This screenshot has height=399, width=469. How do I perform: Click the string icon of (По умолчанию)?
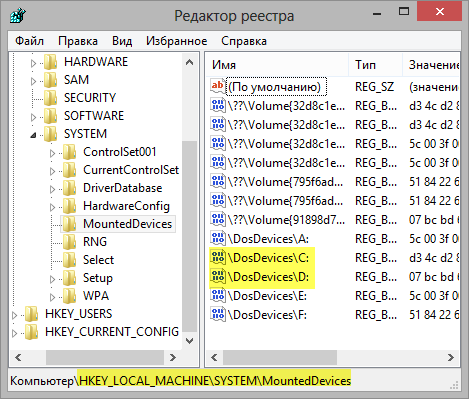coord(218,87)
